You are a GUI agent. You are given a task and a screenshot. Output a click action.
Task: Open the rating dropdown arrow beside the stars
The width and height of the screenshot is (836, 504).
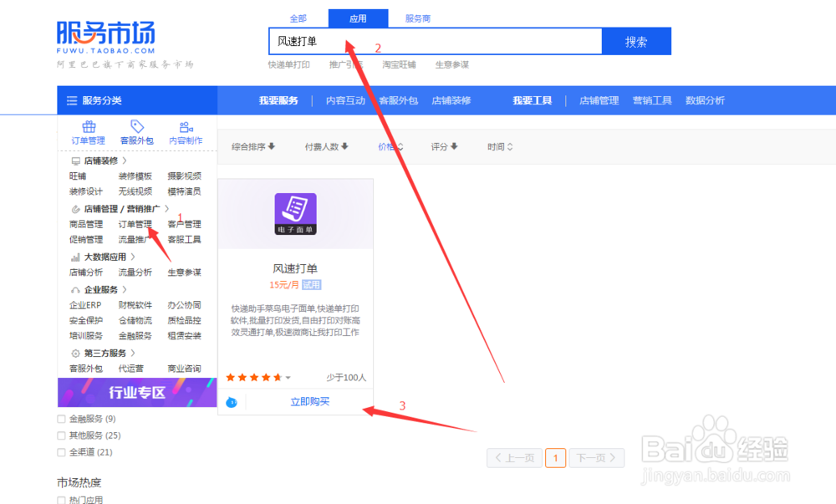coord(288,378)
